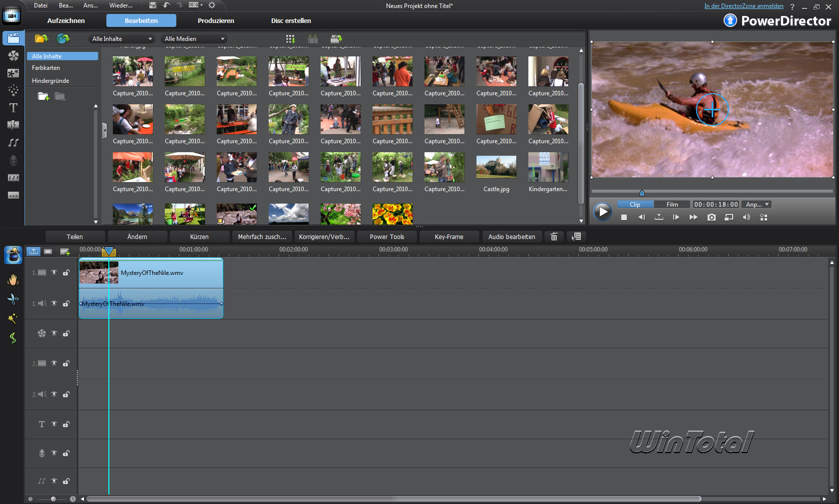Click the fast forward playback button

click(693, 217)
